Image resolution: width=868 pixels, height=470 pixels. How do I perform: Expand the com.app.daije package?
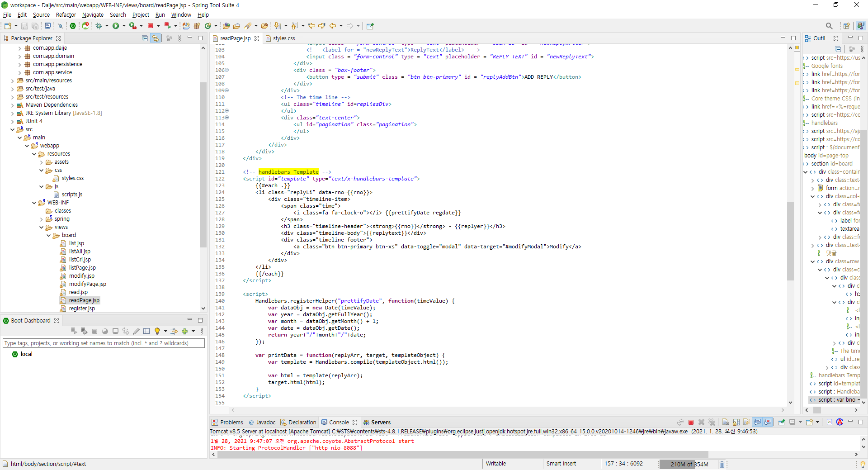click(19, 48)
